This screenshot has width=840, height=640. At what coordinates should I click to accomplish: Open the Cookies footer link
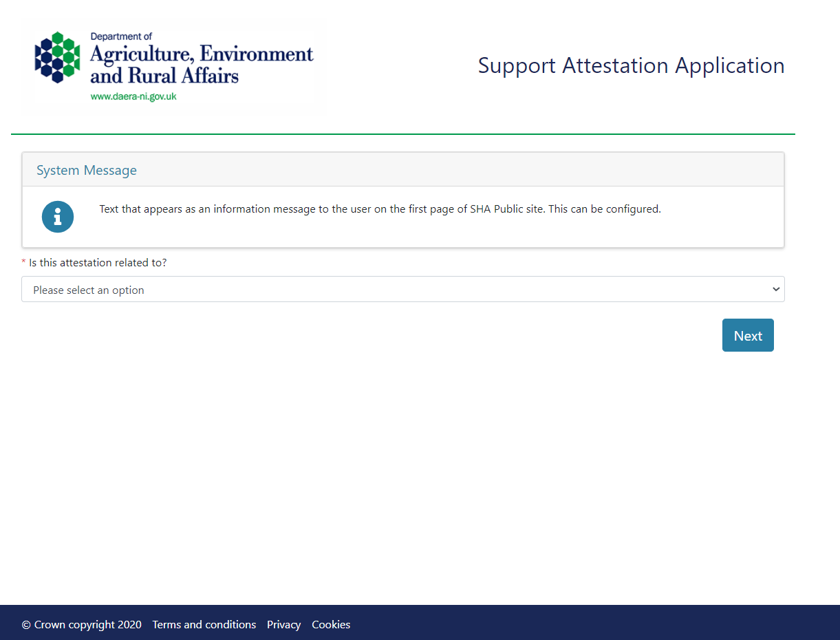331,625
